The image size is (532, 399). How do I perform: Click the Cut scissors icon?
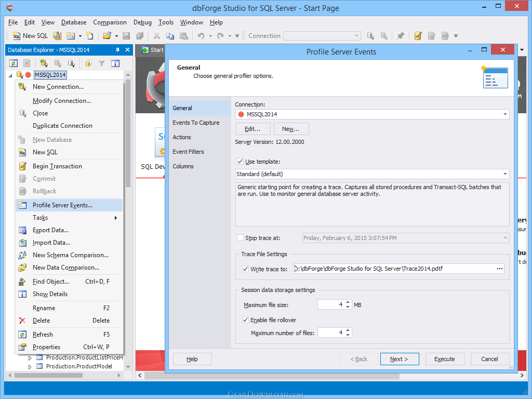(156, 36)
